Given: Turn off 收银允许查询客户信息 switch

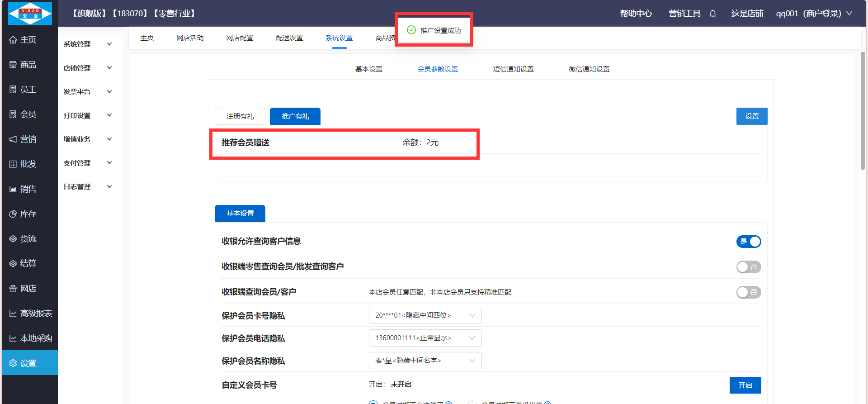Looking at the screenshot, I should coord(749,242).
